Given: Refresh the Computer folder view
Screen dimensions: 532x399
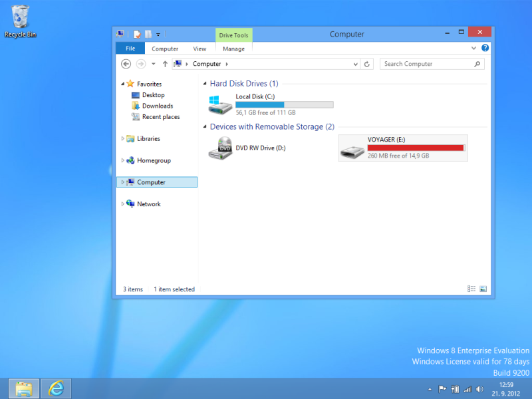Looking at the screenshot, I should pos(366,65).
